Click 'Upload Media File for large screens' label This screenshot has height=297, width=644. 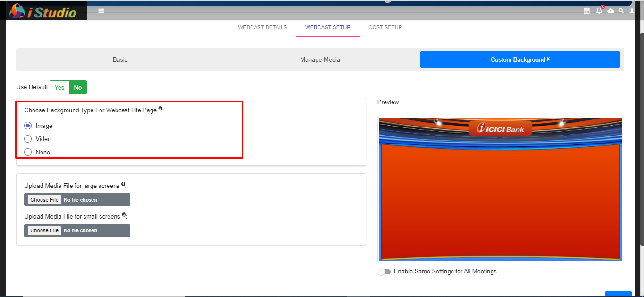(x=72, y=186)
